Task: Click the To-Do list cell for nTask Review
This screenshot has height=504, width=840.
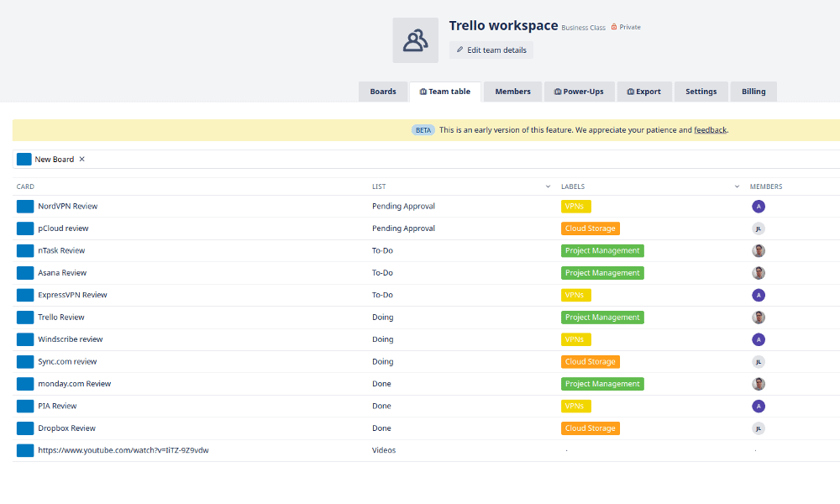Action: pyautogui.click(x=382, y=250)
